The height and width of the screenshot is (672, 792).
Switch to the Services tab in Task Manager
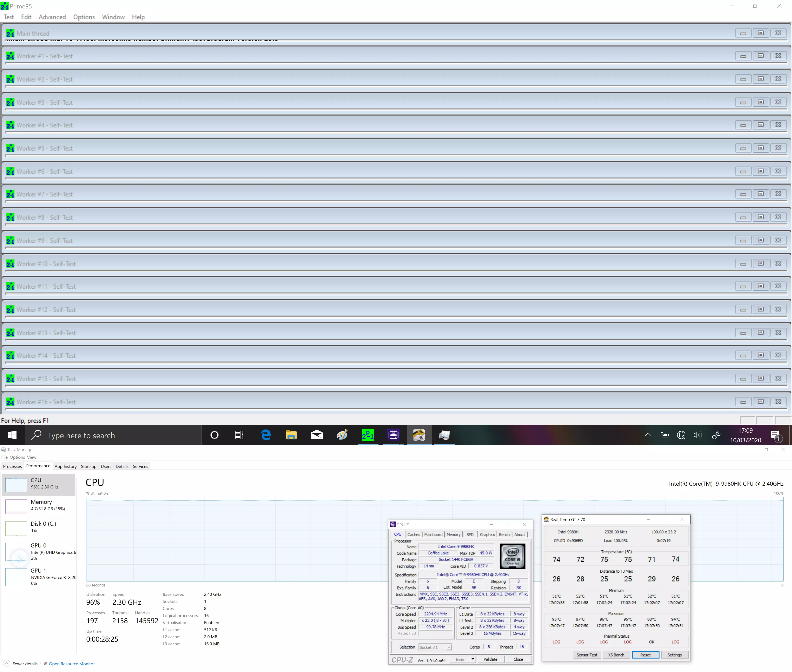pyautogui.click(x=140, y=466)
